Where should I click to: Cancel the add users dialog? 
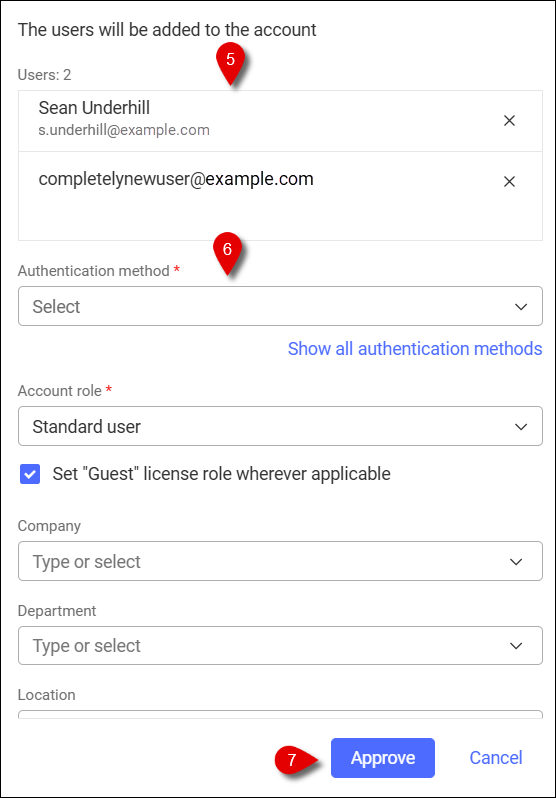click(496, 758)
